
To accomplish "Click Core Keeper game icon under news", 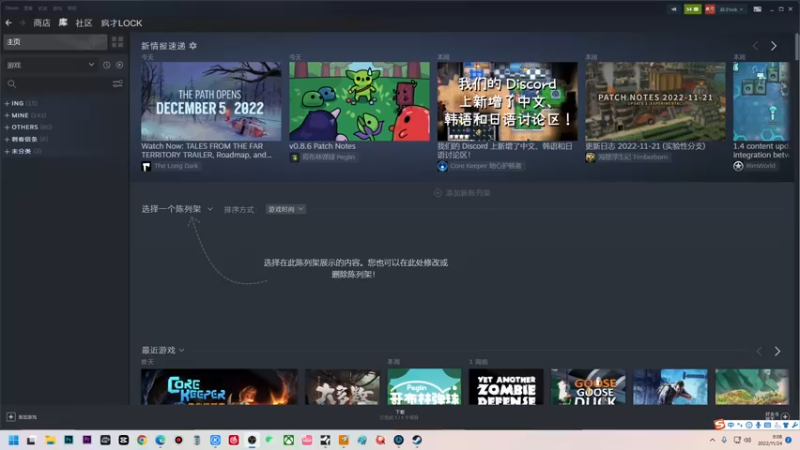I will tap(442, 166).
